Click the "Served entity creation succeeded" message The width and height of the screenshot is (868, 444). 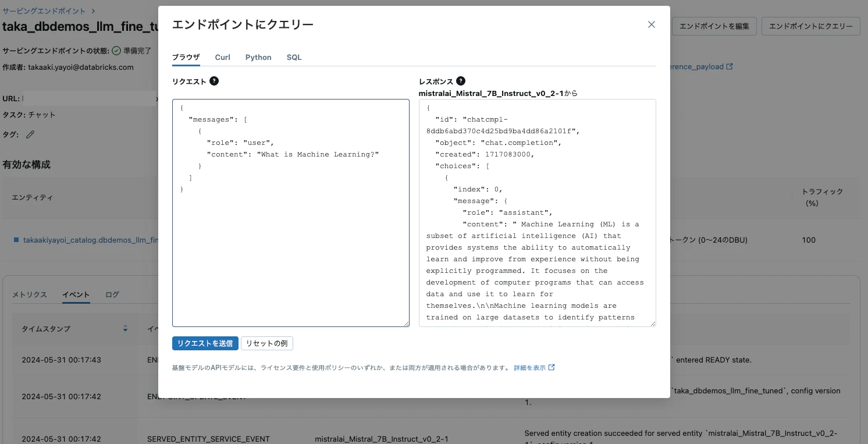click(681, 439)
